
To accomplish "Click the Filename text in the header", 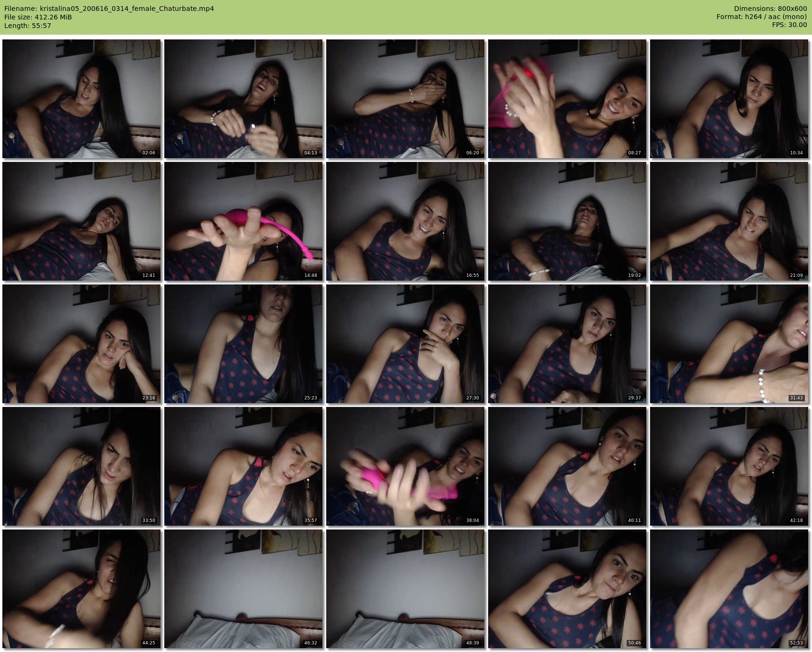I will [x=109, y=9].
